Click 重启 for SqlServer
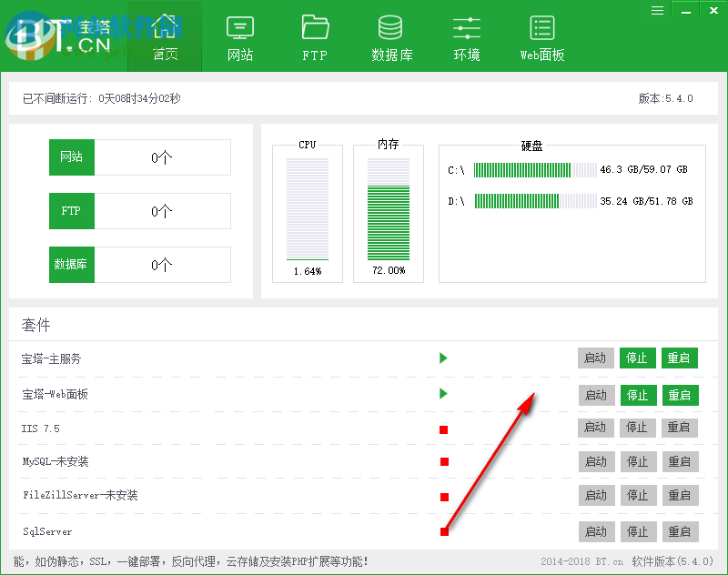This screenshot has width=728, height=575. (680, 530)
